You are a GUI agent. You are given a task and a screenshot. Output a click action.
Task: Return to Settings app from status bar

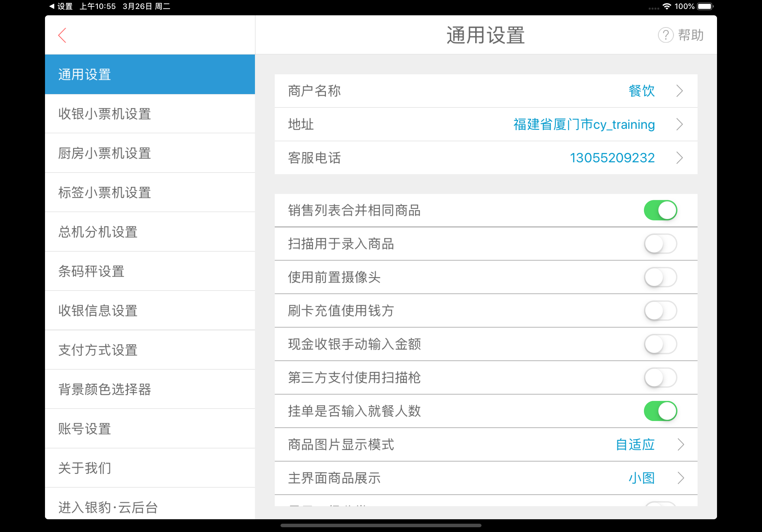61,6
